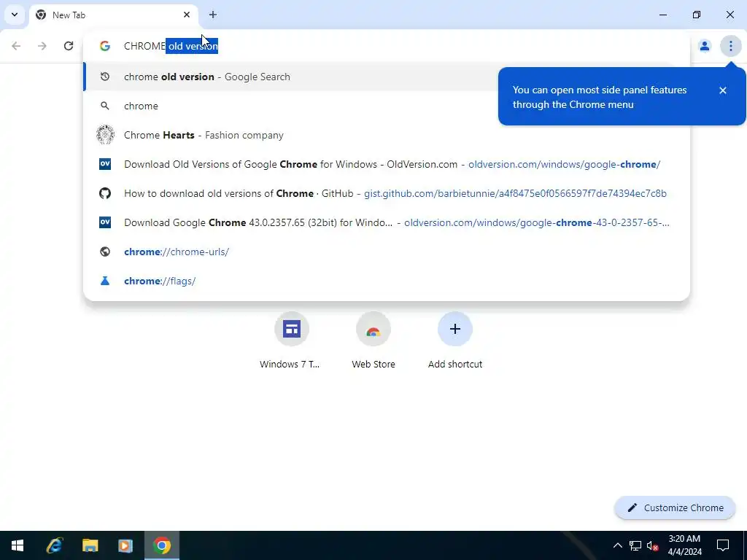This screenshot has height=560, width=747.
Task: Close the New Tab tab
Action: click(187, 15)
